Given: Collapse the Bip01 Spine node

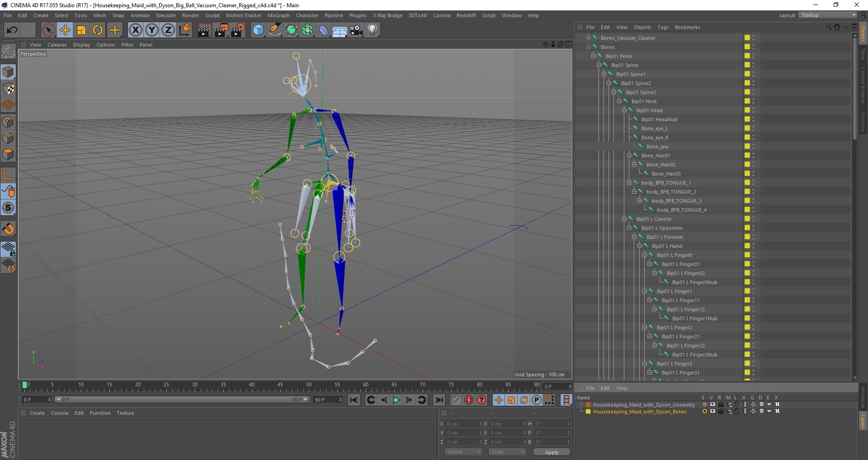Looking at the screenshot, I should [599, 65].
